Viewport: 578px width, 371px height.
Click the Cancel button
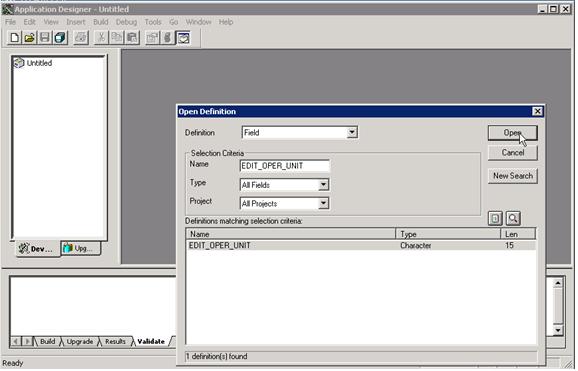click(513, 153)
